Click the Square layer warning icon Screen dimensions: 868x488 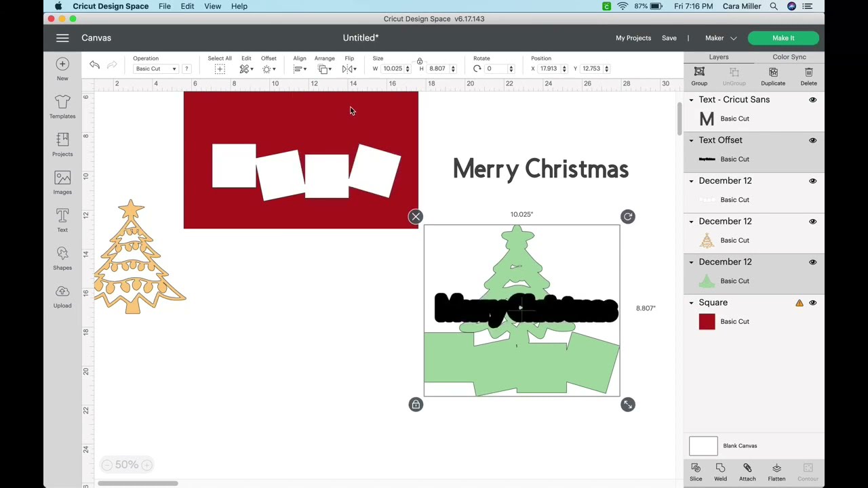click(x=800, y=303)
